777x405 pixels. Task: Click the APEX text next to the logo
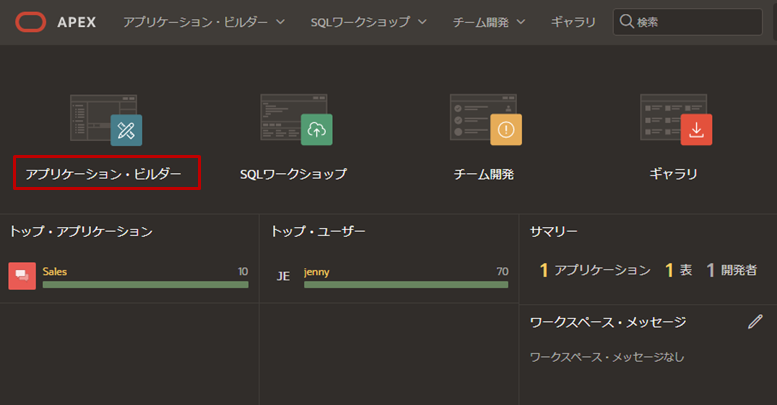pos(76,22)
